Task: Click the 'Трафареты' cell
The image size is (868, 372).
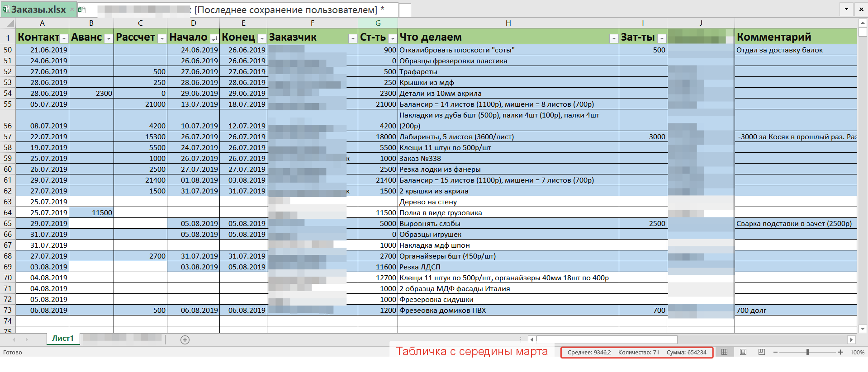Action: 508,71
